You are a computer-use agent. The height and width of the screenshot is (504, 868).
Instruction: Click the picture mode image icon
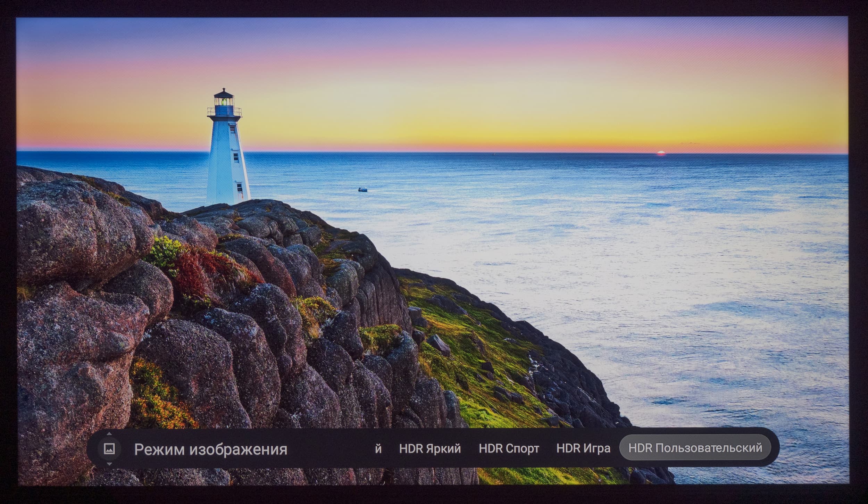110,449
